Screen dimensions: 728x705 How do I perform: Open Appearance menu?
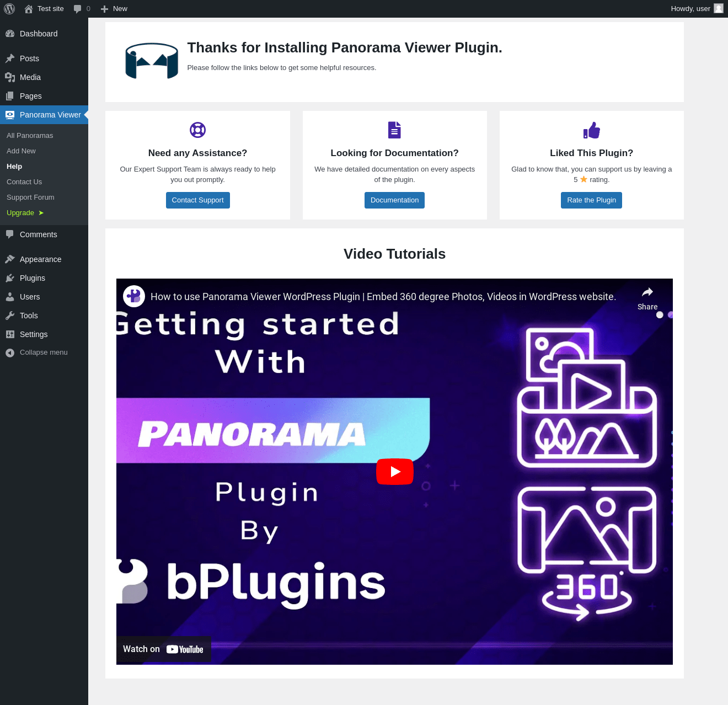click(x=44, y=259)
